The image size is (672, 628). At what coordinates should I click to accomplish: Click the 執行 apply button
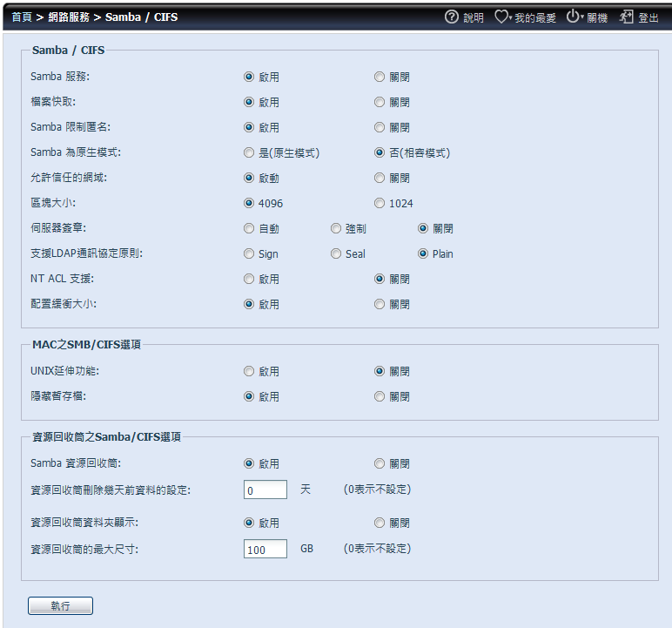pos(60,605)
